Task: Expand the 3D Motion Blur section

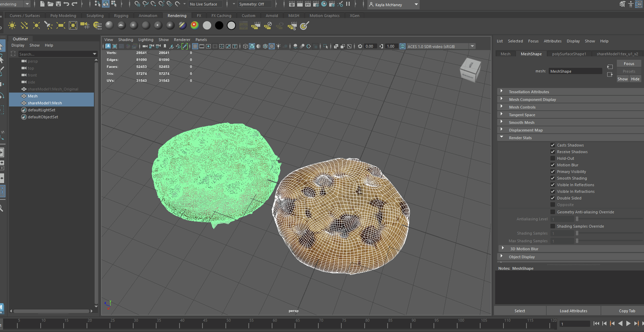Action: (x=503, y=249)
